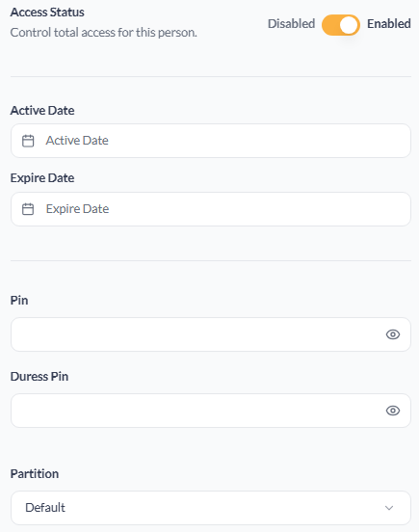Click the calendar icon in Expire Date field

pos(28,209)
